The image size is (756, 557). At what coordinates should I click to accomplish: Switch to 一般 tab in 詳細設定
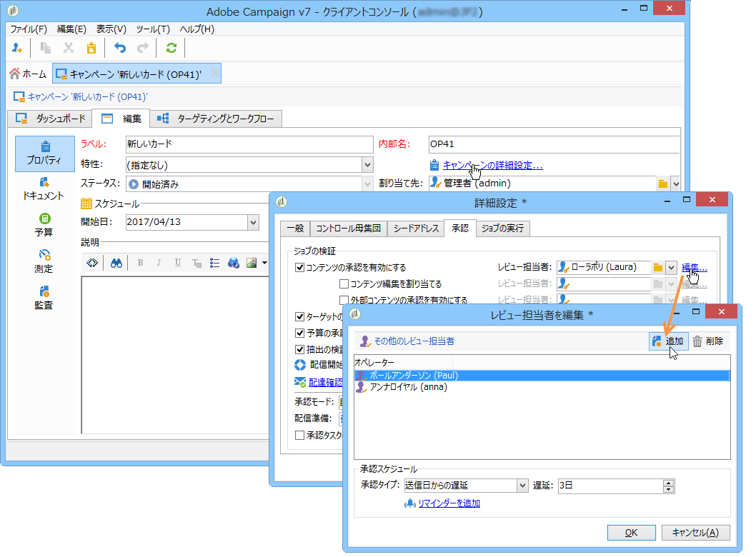point(295,229)
